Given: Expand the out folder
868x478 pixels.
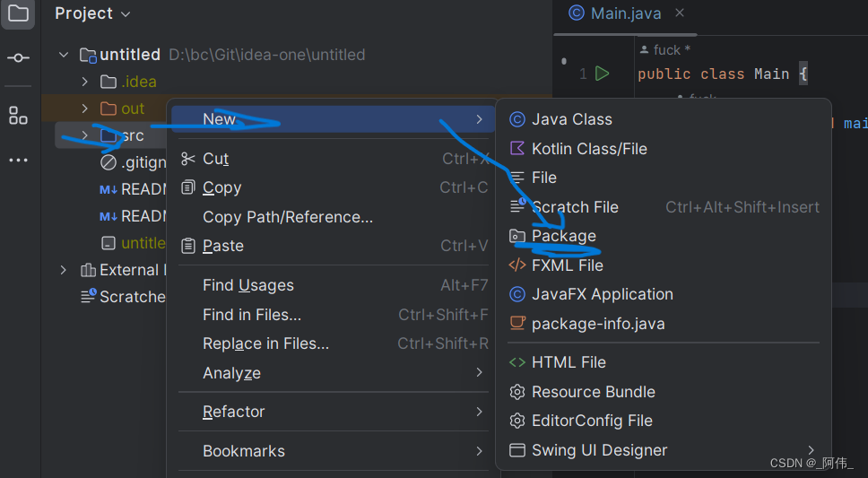Looking at the screenshot, I should click(84, 109).
